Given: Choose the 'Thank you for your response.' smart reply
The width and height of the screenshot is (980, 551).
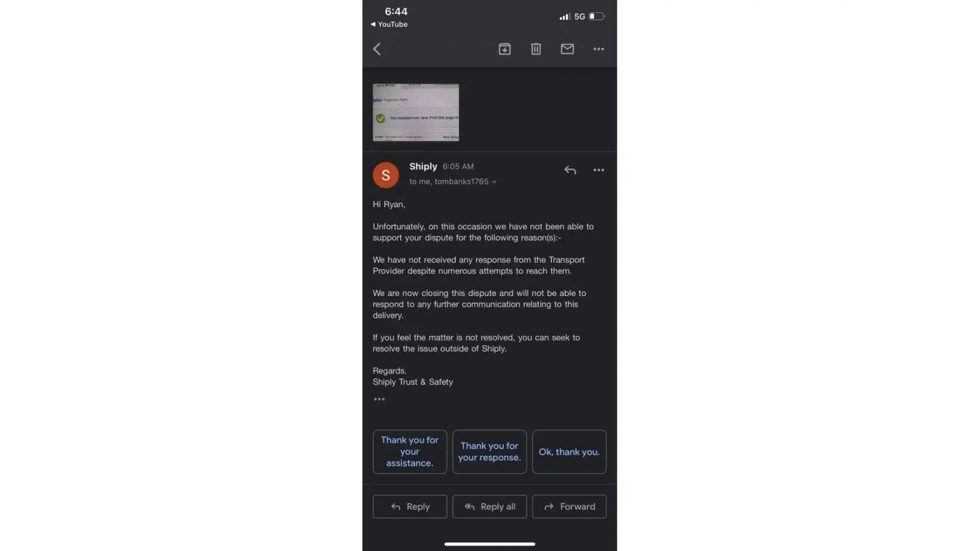Looking at the screenshot, I should (489, 452).
